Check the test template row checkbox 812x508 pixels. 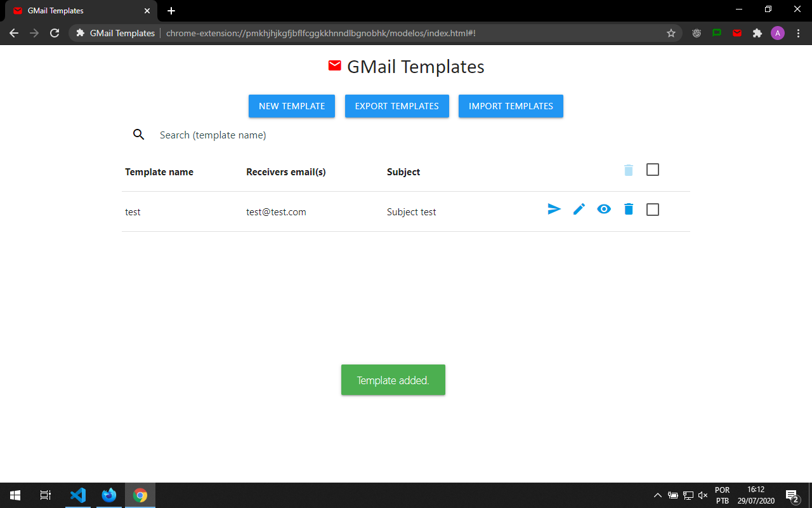click(x=653, y=209)
